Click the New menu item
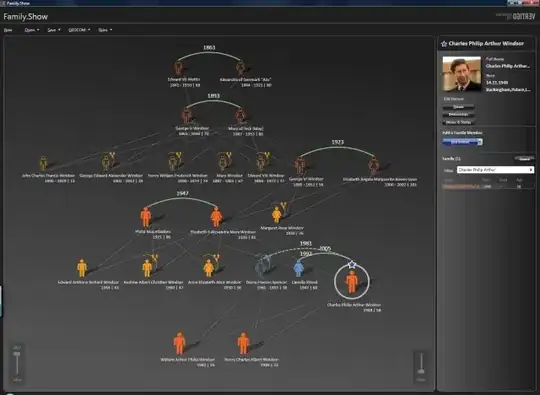This screenshot has width=540, height=395. click(8, 30)
